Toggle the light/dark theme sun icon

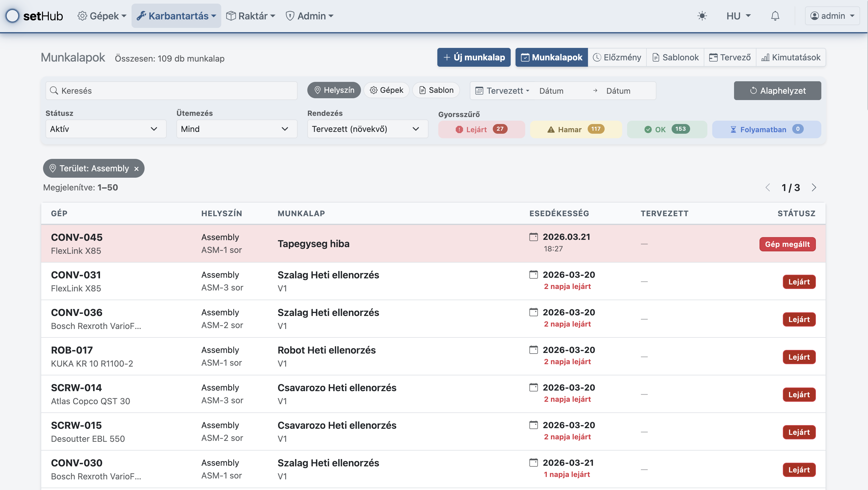coord(702,16)
